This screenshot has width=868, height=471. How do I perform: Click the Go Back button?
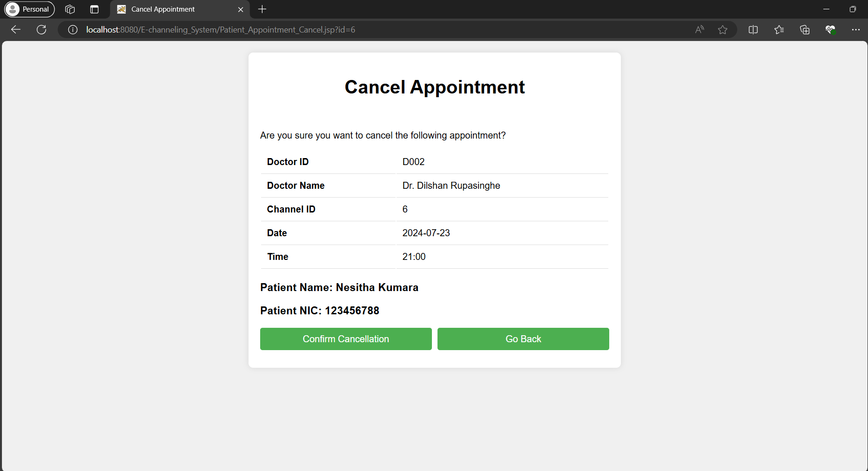523,339
